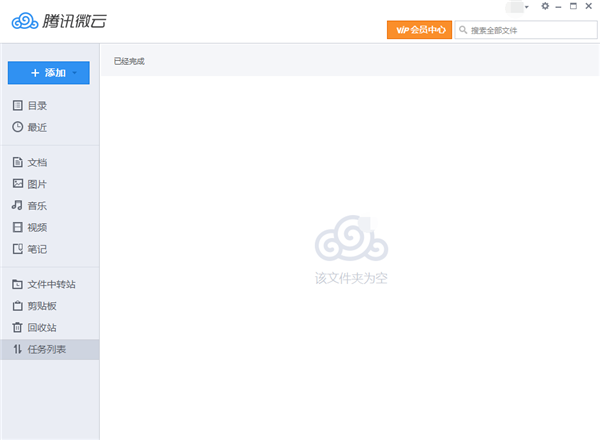This screenshot has width=600, height=440.
Task: Click the 任务列表 transfer arrows icon
Action: pos(18,349)
